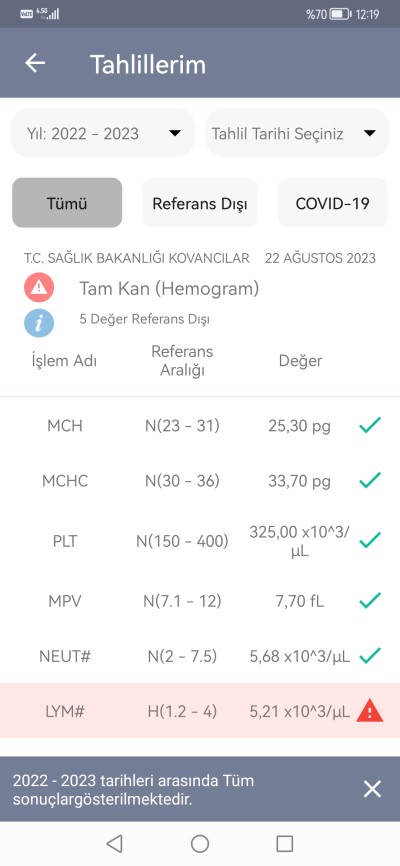Viewport: 400px width, 866px height.
Task: Tap Android recent apps square
Action: [x=285, y=843]
